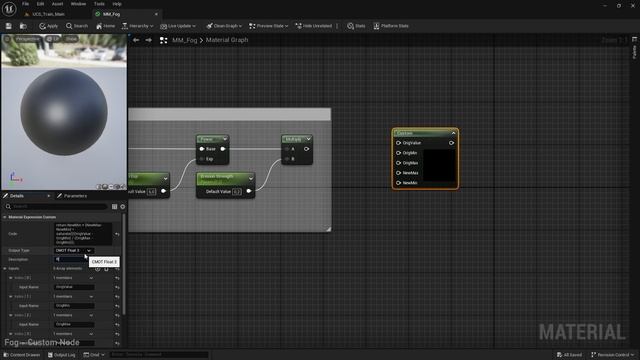Click the OrigValue Input Name field
The width and height of the screenshot is (640, 360).
tap(74, 287)
